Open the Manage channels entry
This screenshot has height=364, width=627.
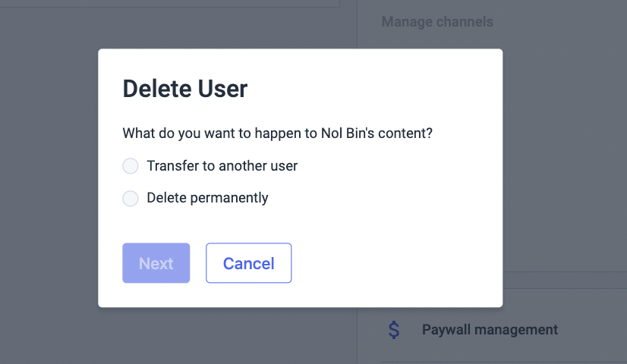(x=437, y=21)
